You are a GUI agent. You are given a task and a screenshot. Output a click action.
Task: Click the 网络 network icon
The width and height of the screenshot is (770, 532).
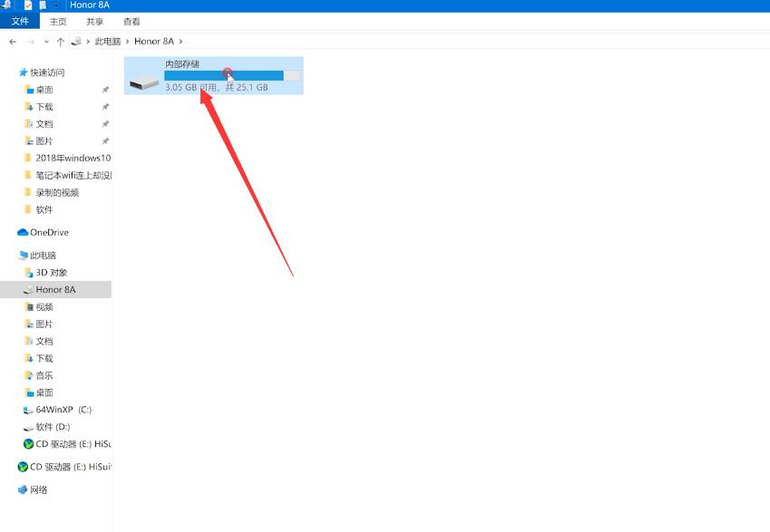click(x=23, y=489)
